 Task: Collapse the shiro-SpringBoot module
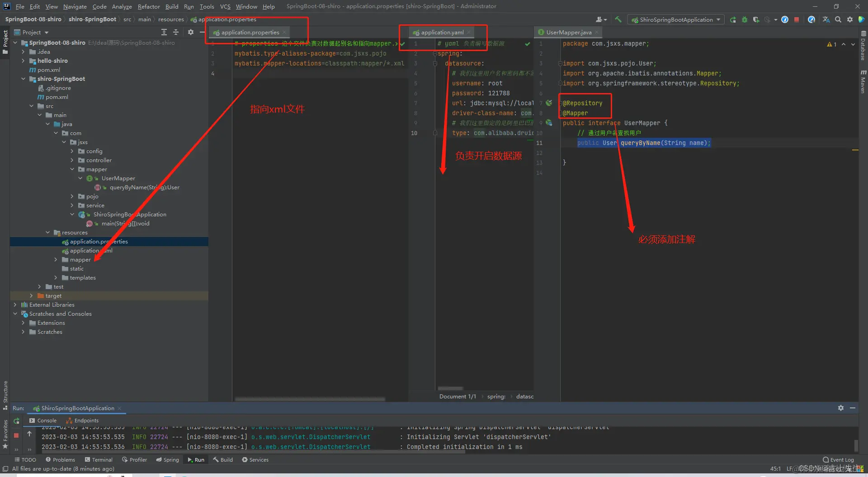[23, 79]
